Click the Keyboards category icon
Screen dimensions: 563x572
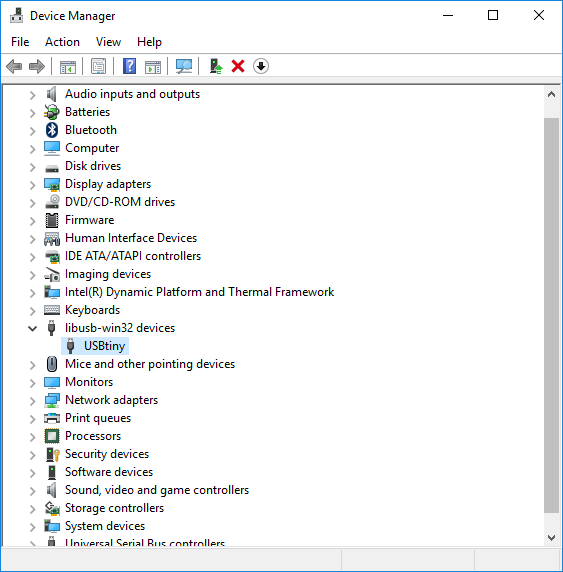[52, 310]
